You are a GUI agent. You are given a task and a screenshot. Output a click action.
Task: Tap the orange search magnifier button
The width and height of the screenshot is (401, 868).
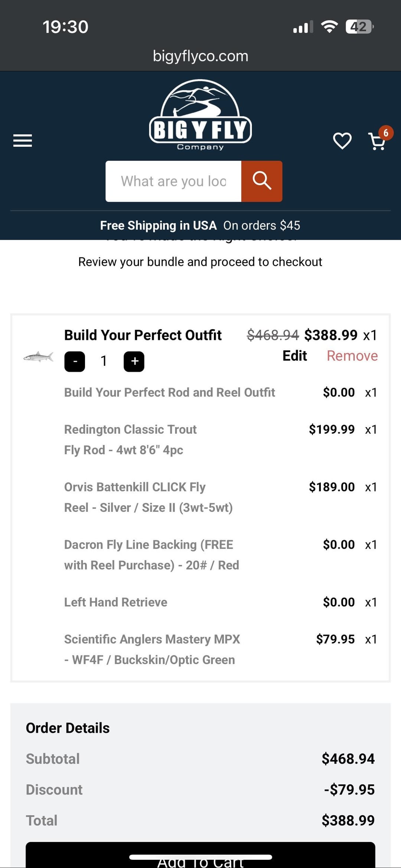pos(262,181)
